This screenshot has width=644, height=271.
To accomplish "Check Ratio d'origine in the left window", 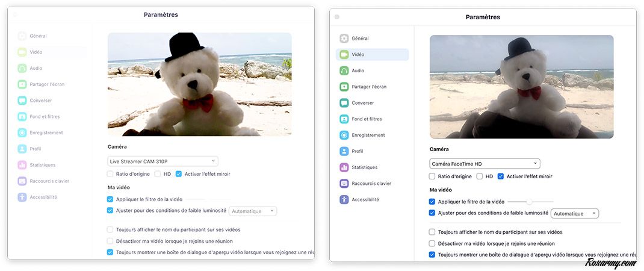I will [110, 174].
